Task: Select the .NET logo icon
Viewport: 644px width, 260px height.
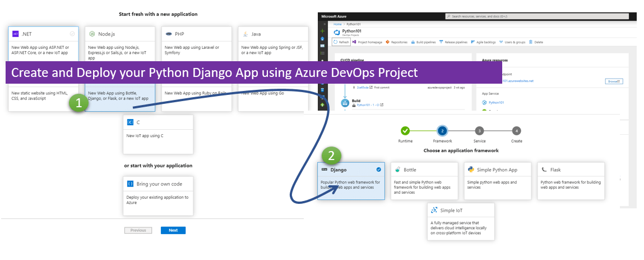Action: pyautogui.click(x=15, y=34)
